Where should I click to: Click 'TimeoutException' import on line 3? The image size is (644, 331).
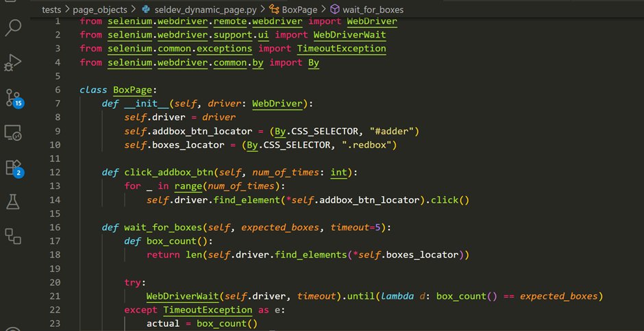click(x=342, y=49)
